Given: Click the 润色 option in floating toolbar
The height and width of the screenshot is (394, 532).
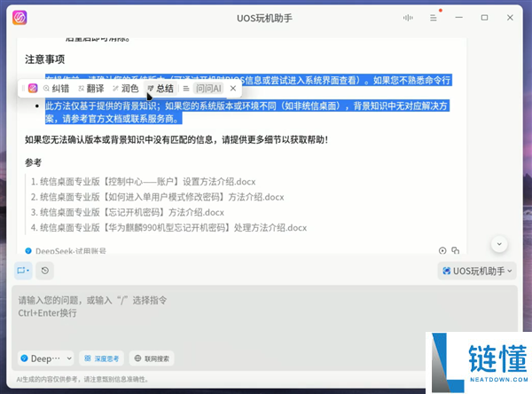Looking at the screenshot, I should click(126, 89).
